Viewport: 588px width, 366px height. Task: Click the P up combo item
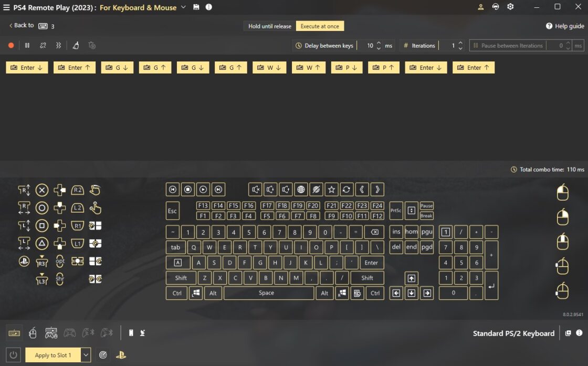384,68
